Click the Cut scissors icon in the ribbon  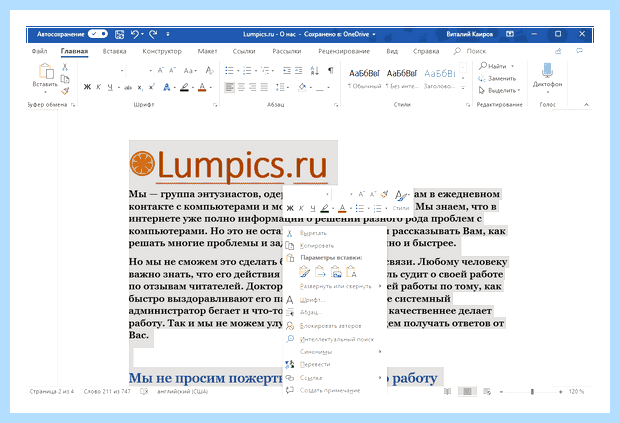click(65, 67)
